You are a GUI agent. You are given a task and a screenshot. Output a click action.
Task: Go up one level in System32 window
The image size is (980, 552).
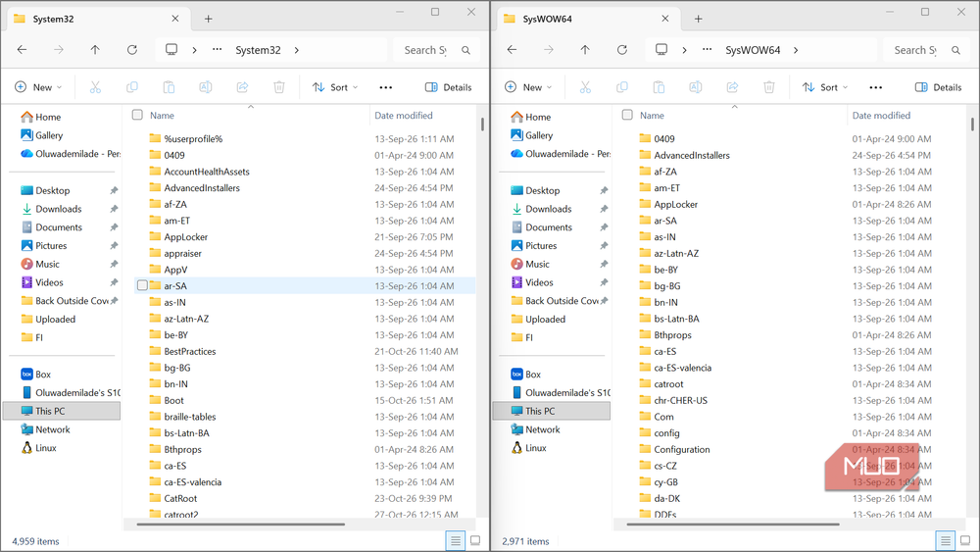coord(95,50)
